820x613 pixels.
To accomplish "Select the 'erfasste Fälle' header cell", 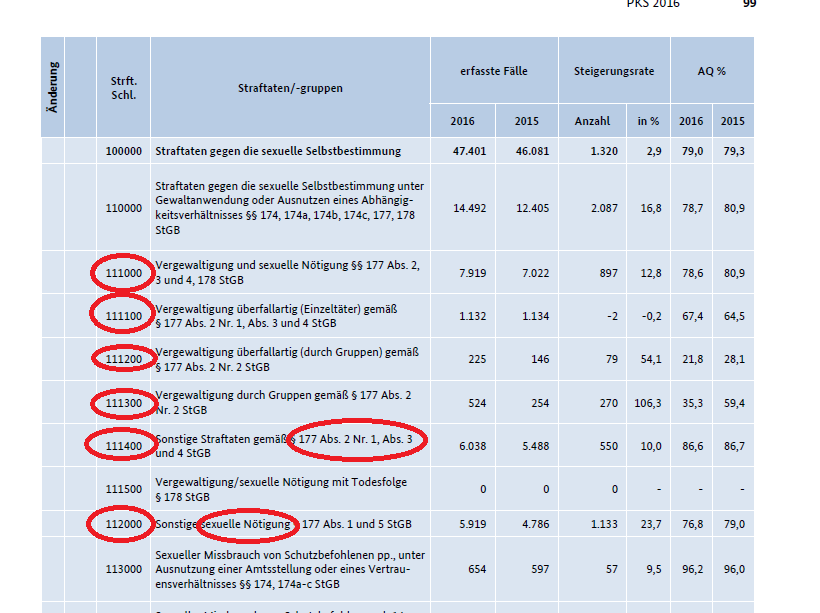I will click(x=494, y=71).
